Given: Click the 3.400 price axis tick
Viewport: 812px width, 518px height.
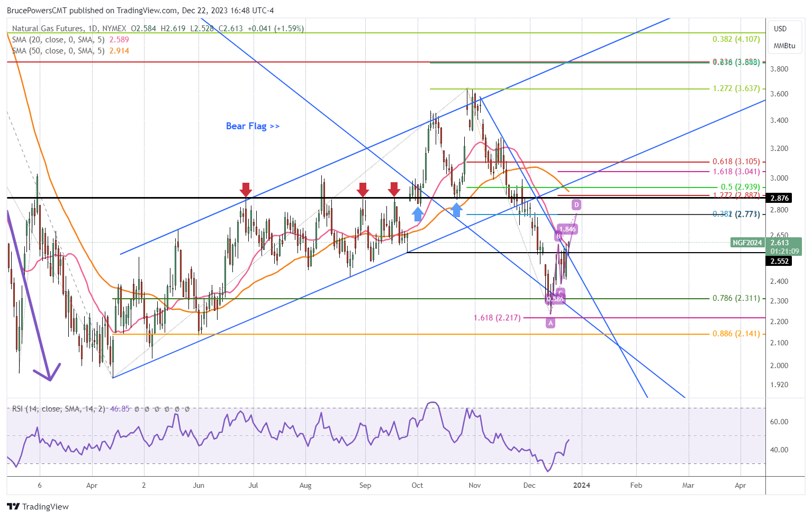Looking at the screenshot, I should (x=779, y=120).
